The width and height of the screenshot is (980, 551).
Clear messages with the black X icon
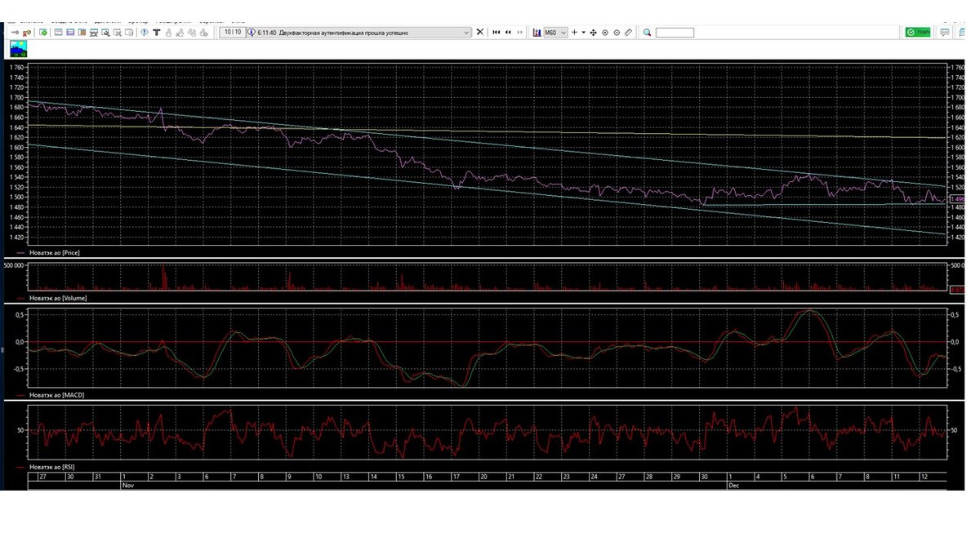click(x=480, y=33)
